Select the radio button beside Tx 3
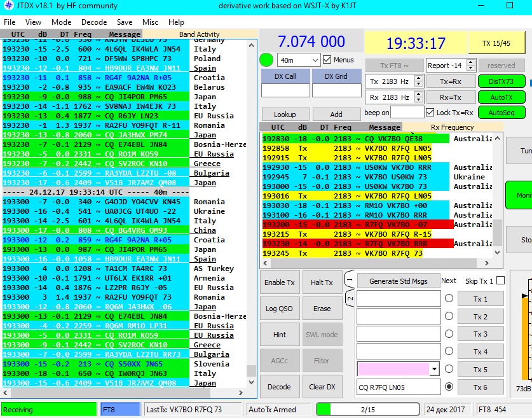The height and width of the screenshot is (418, 532). pos(449,333)
